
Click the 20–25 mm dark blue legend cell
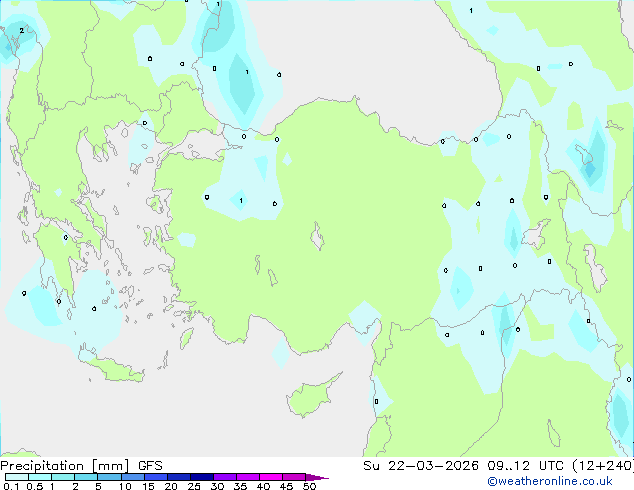point(178,477)
